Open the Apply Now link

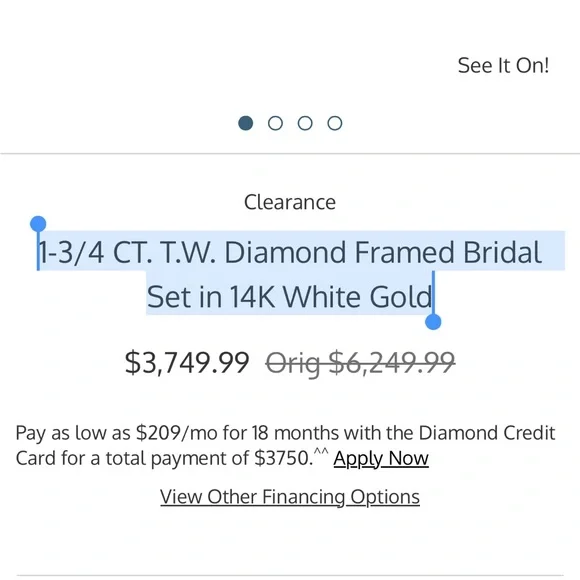point(381,458)
